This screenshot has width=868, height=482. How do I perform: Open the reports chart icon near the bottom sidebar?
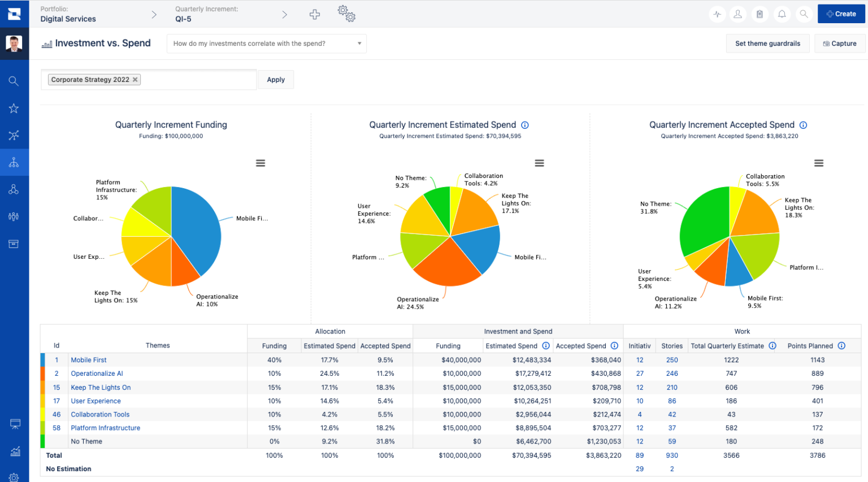(x=15, y=451)
